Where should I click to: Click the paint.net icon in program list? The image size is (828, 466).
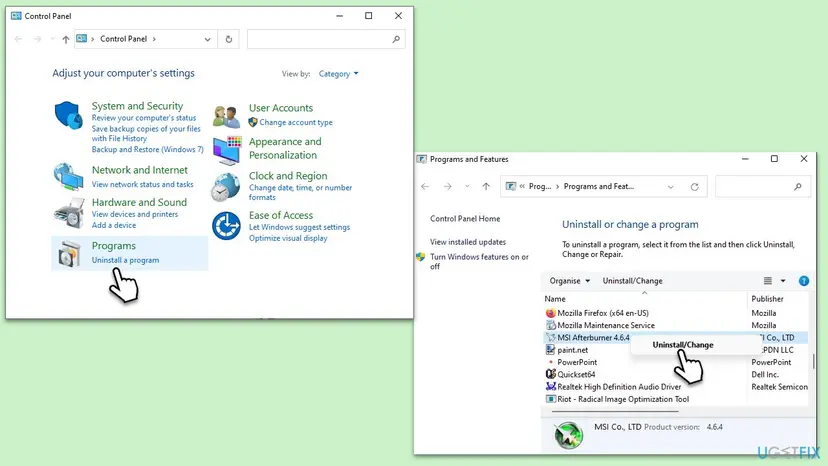point(550,350)
